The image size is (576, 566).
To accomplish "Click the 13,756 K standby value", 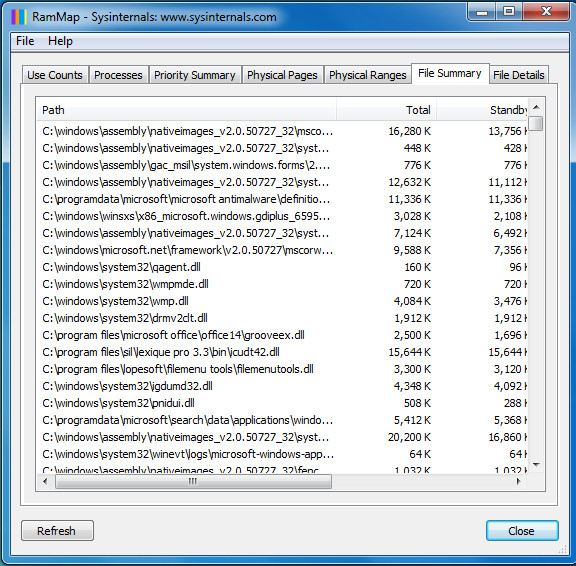I will [508, 131].
